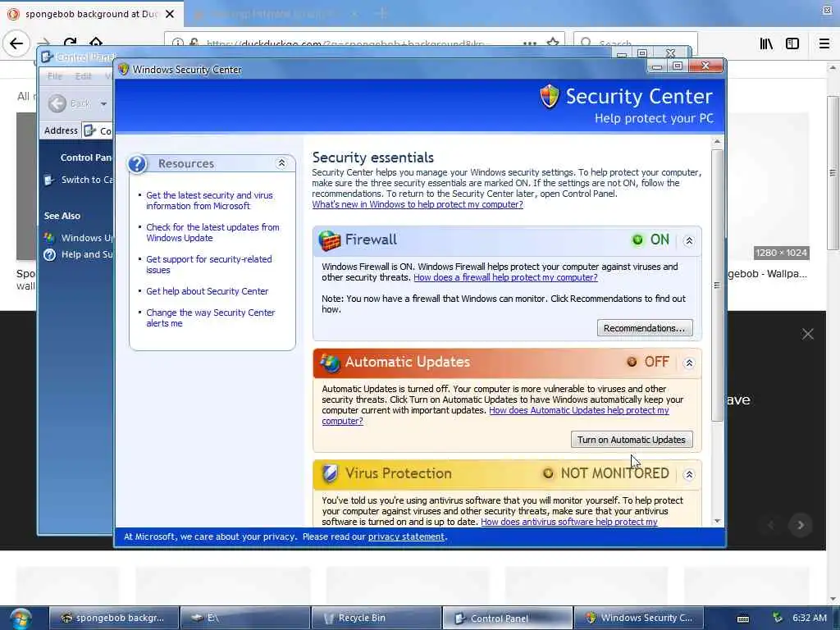Viewport: 840px width, 630px height.
Task: Open What's new in Windows link
Action: tap(418, 204)
